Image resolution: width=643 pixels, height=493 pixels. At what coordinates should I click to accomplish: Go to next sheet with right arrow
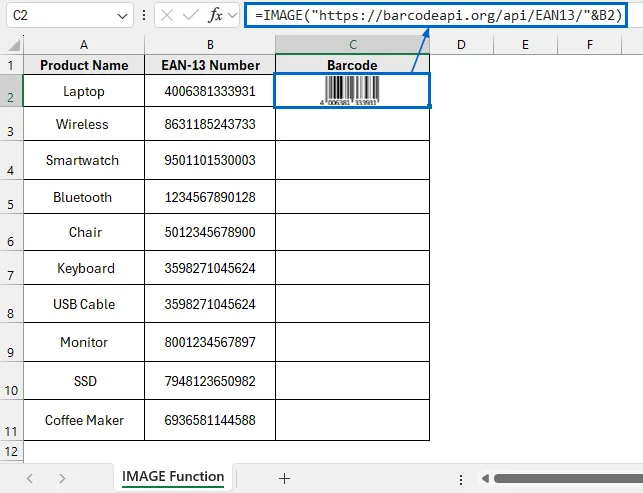62,478
